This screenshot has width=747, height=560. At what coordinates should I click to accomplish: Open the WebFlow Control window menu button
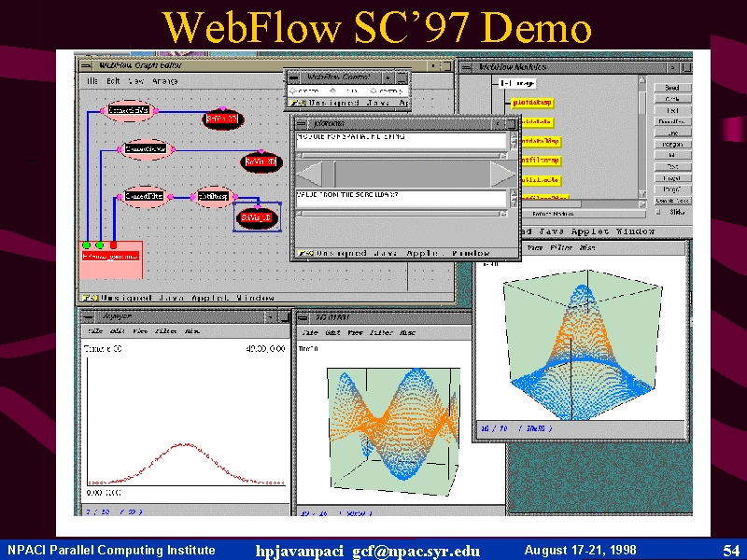pos(294,77)
